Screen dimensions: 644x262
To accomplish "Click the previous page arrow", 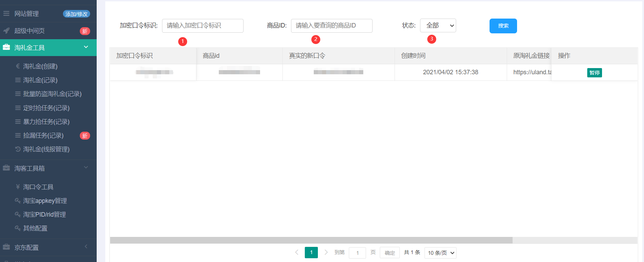I will [x=297, y=252].
